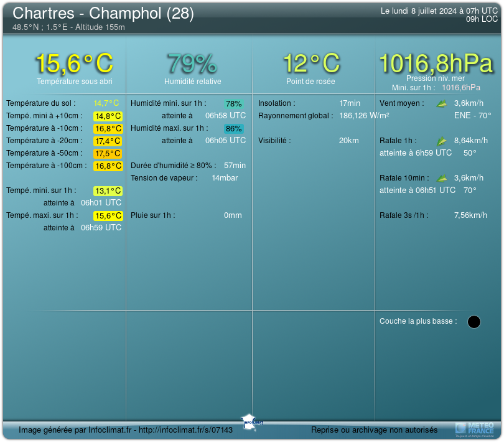
Task: Click the Météo France logo
Action: point(474,430)
